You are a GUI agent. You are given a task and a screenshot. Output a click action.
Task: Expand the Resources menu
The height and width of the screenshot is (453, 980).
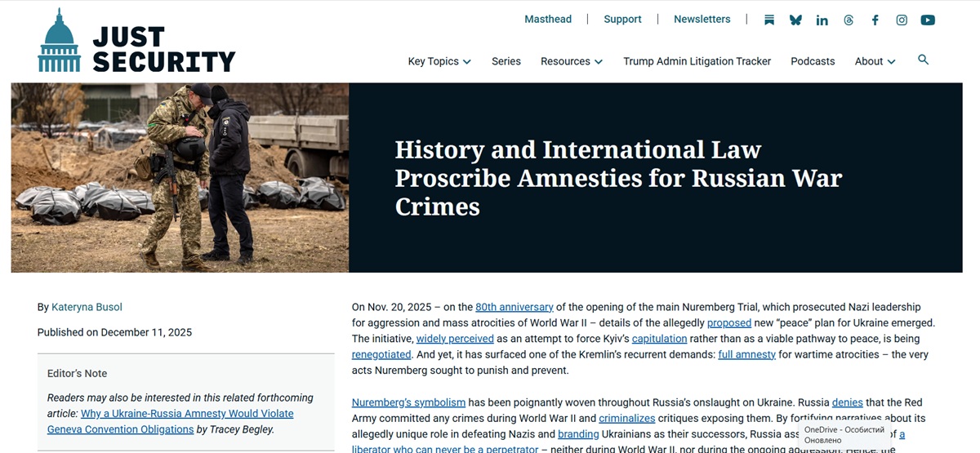(x=571, y=61)
